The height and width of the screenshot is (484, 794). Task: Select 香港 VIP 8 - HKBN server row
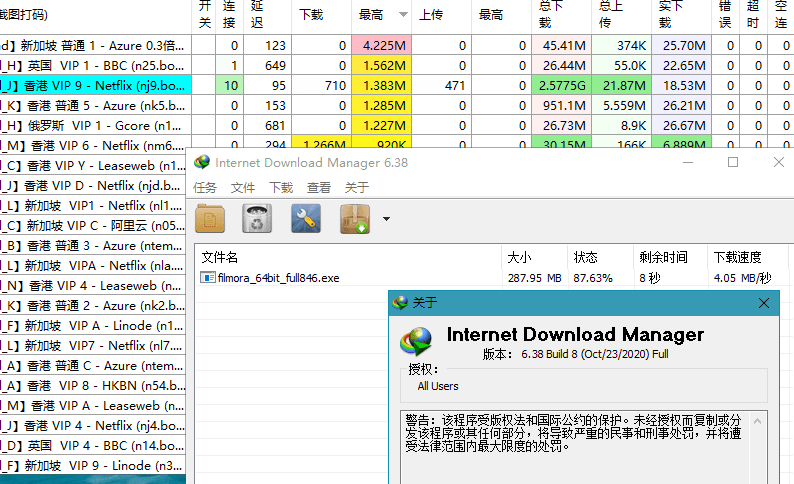93,385
